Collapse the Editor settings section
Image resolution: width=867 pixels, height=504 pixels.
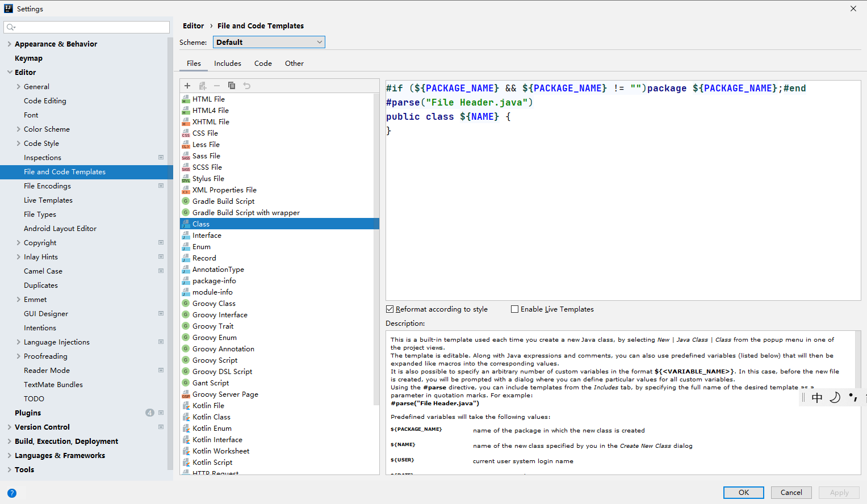10,72
